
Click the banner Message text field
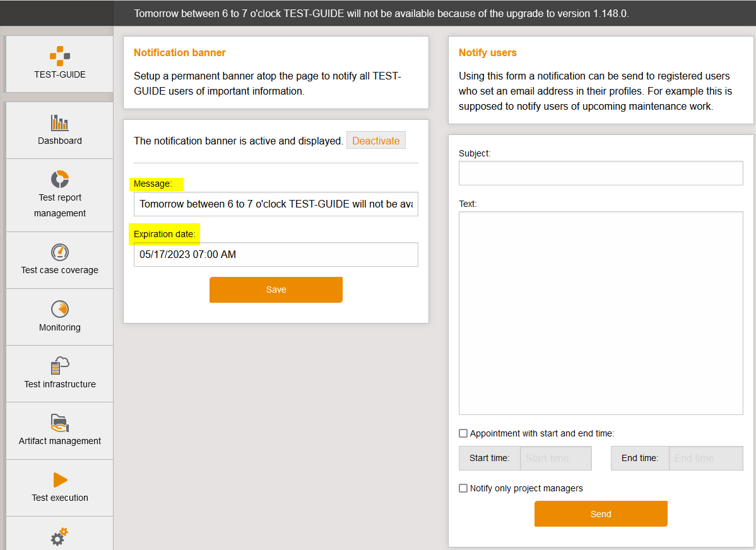276,204
